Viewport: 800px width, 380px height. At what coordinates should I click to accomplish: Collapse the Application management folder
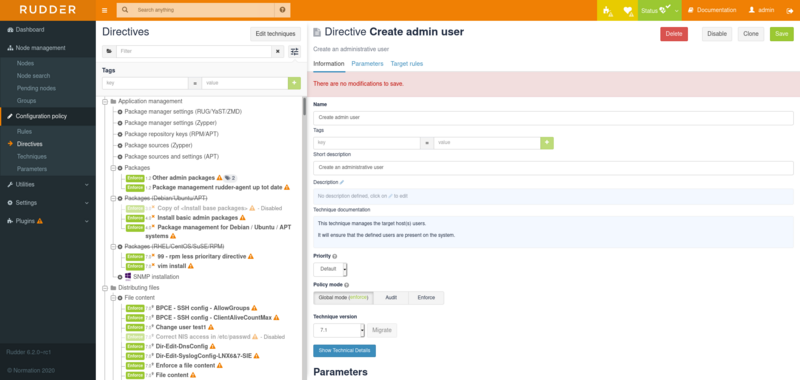click(105, 102)
